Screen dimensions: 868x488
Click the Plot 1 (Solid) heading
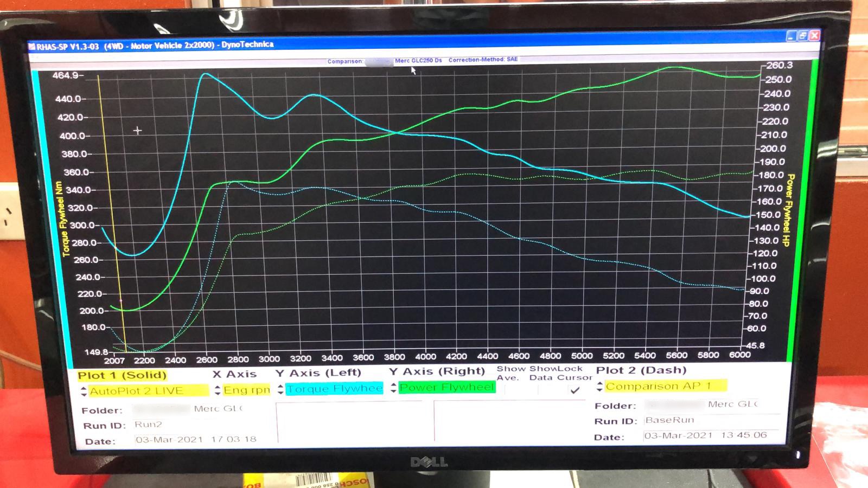(x=122, y=375)
